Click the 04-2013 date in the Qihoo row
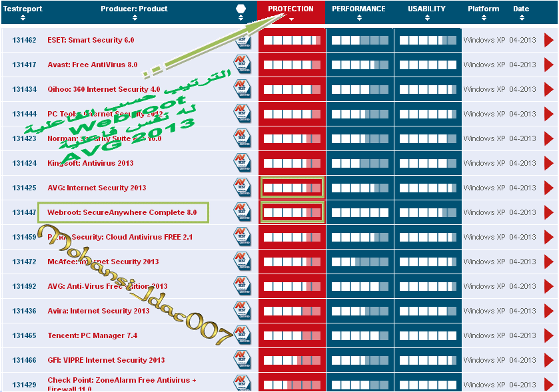Viewport: 559px width, 392px height. (522, 89)
